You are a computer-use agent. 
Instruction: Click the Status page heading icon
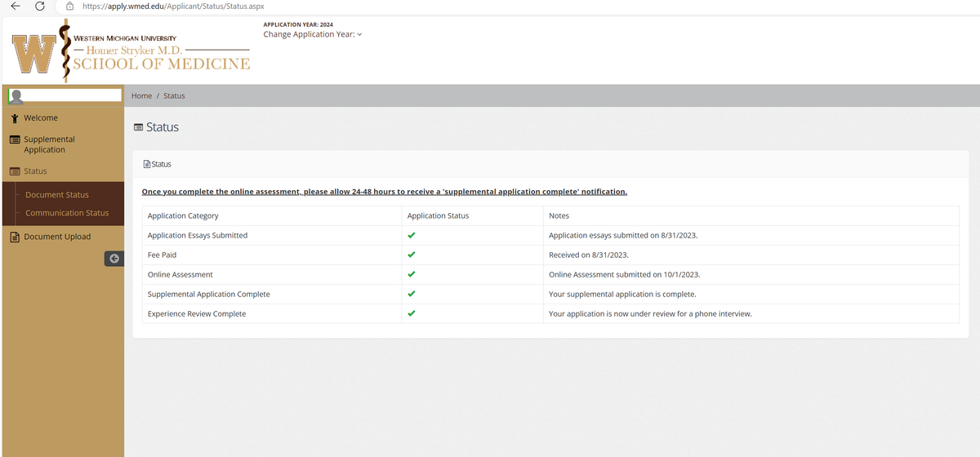point(137,127)
